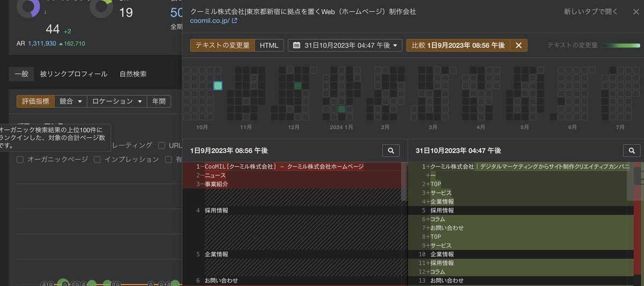Toggle the URL checkbox
The width and height of the screenshot is (644, 286).
click(162, 145)
